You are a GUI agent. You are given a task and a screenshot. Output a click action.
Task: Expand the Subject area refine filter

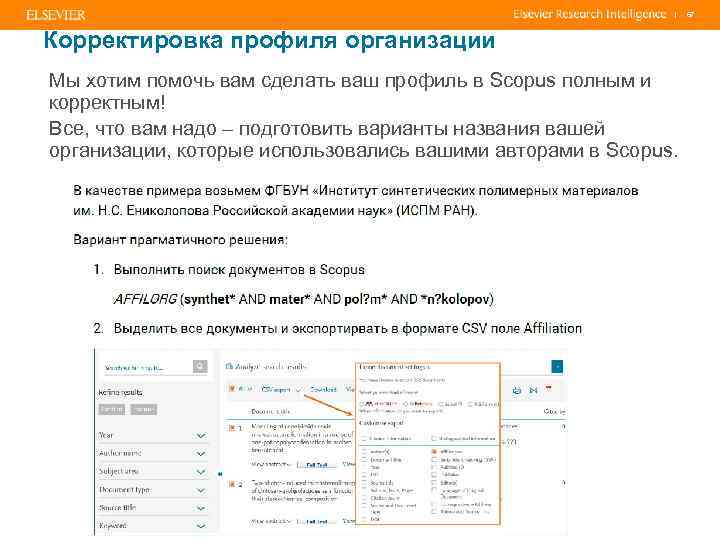(201, 472)
